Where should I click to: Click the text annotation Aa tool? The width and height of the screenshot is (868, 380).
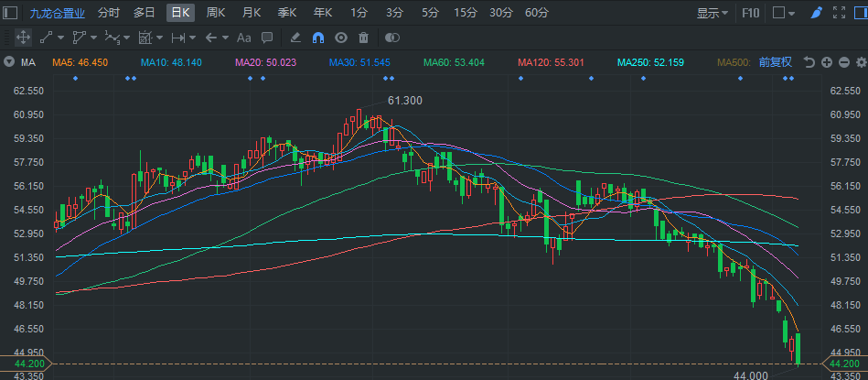[x=243, y=38]
